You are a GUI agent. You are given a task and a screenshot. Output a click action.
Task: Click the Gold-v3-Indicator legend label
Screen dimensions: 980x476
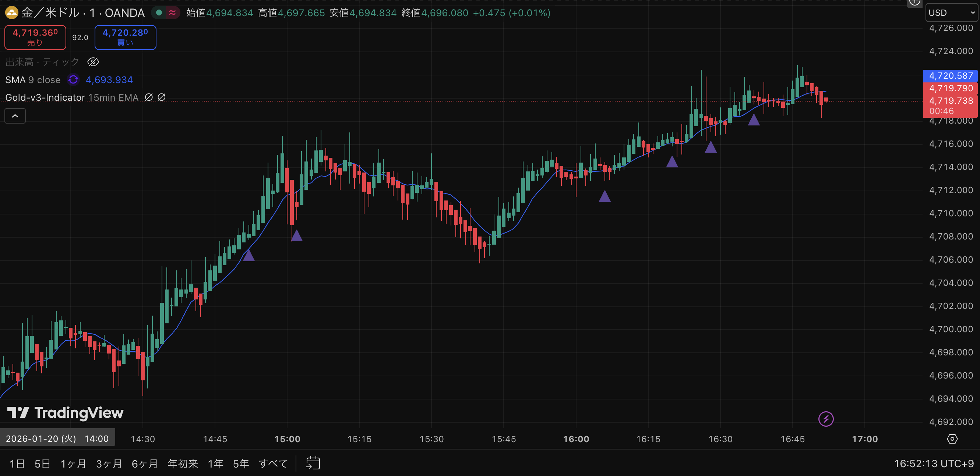[x=45, y=98]
